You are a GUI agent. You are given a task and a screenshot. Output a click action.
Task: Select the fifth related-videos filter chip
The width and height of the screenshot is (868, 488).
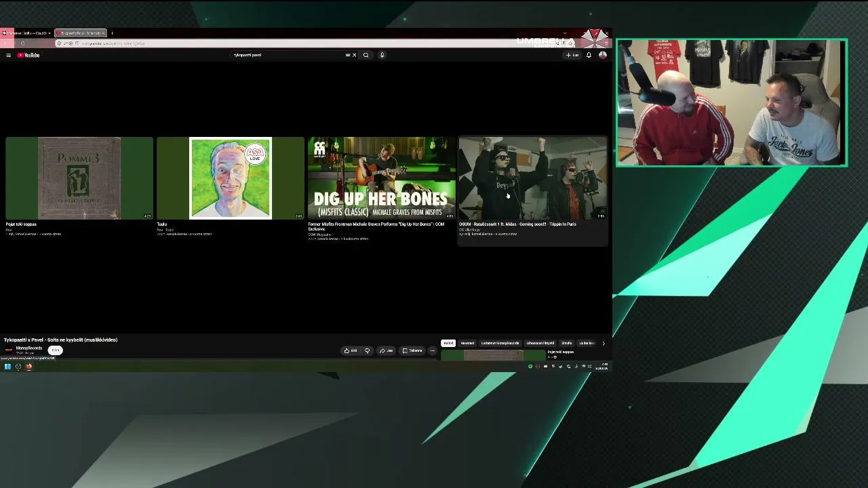567,343
